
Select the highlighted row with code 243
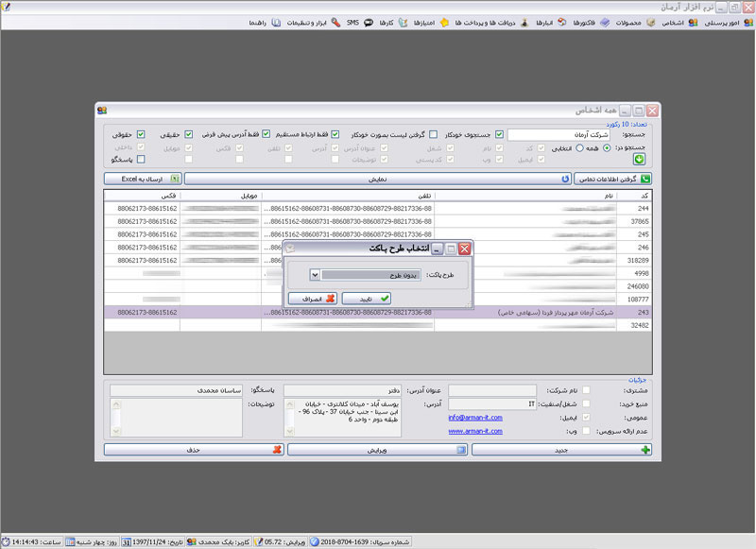[x=377, y=313]
